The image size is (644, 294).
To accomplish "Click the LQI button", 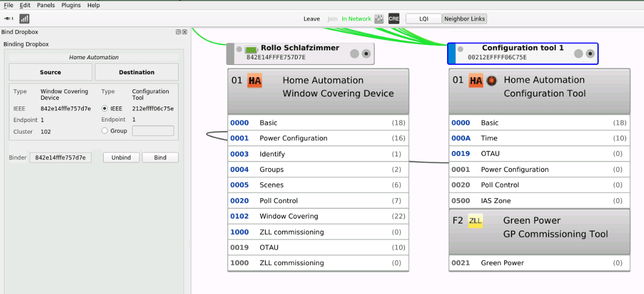I will tap(424, 19).
